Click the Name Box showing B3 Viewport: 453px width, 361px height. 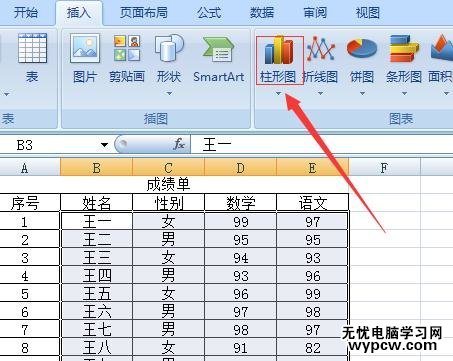50,145
